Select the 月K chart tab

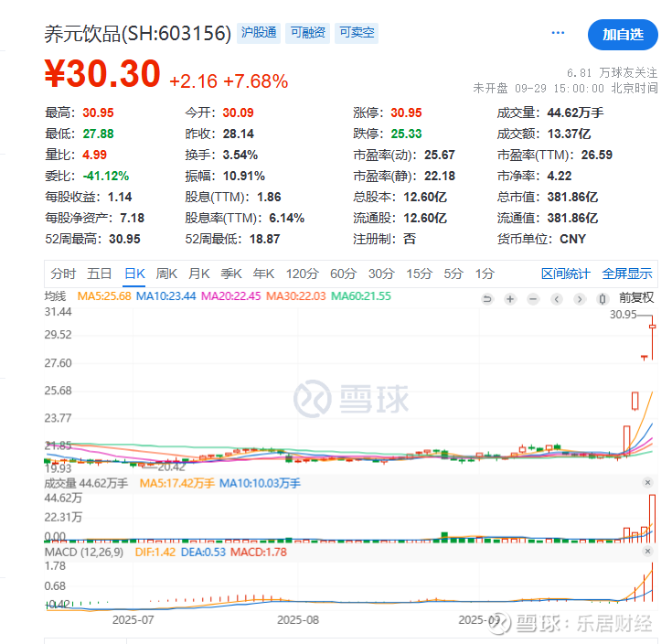(x=199, y=274)
